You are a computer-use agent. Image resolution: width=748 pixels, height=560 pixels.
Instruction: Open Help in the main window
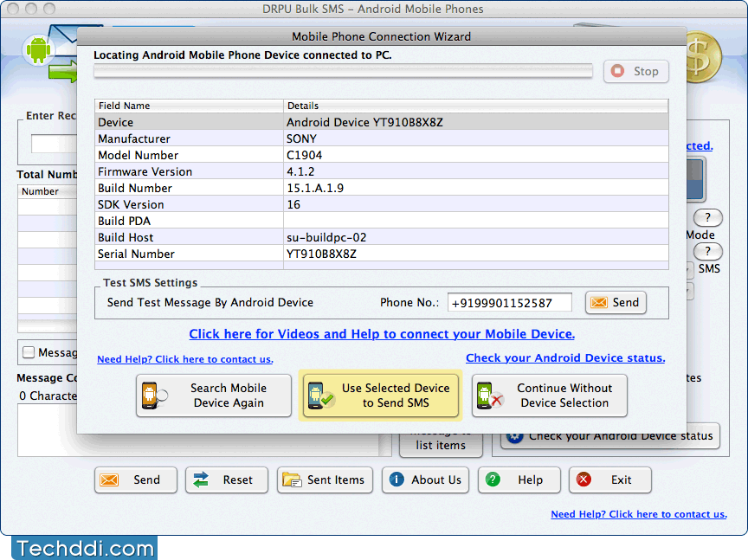pos(519,480)
